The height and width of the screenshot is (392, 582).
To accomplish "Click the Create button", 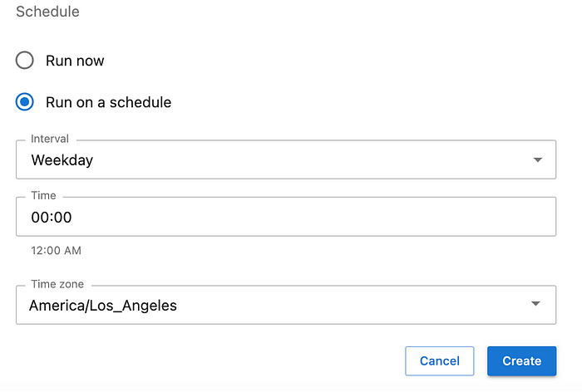I will coord(521,360).
